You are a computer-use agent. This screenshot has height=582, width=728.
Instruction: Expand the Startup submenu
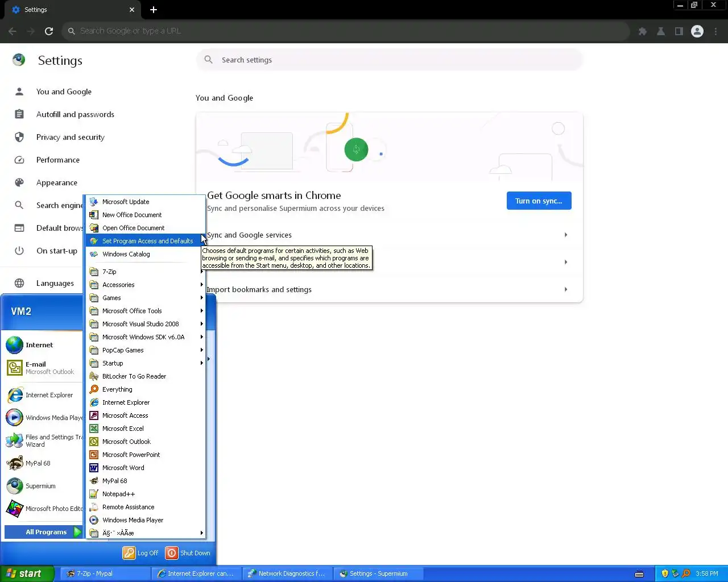145,363
